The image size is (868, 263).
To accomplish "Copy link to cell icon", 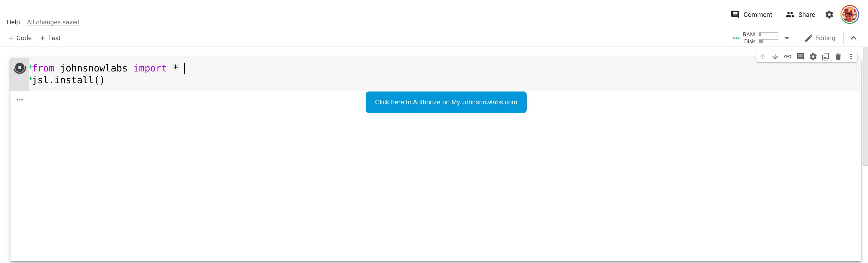I will tap(787, 57).
